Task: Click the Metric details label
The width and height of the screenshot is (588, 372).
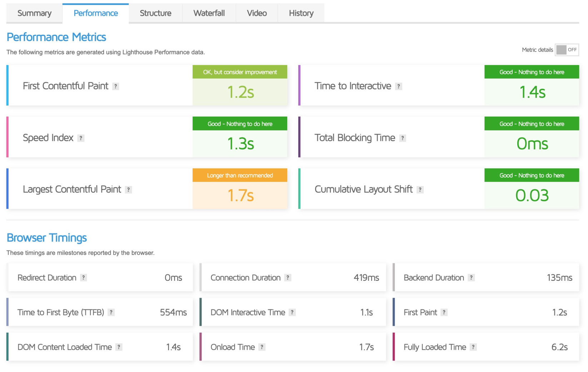Action: [x=537, y=50]
